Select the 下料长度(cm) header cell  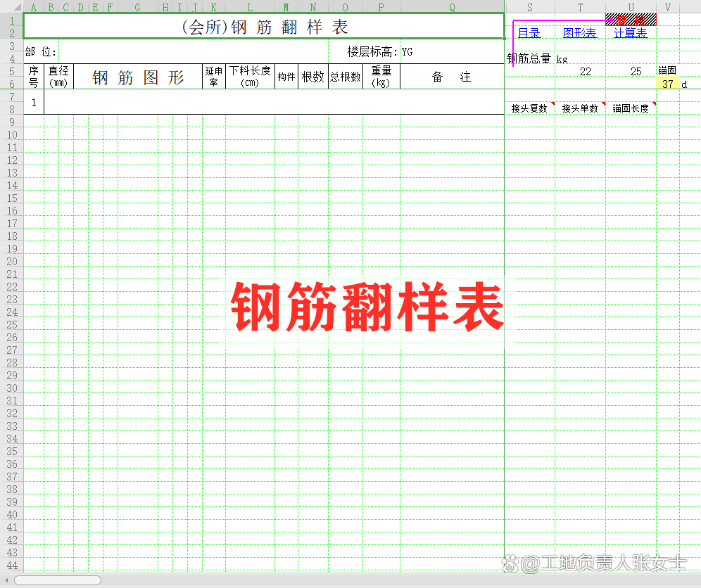coord(250,77)
